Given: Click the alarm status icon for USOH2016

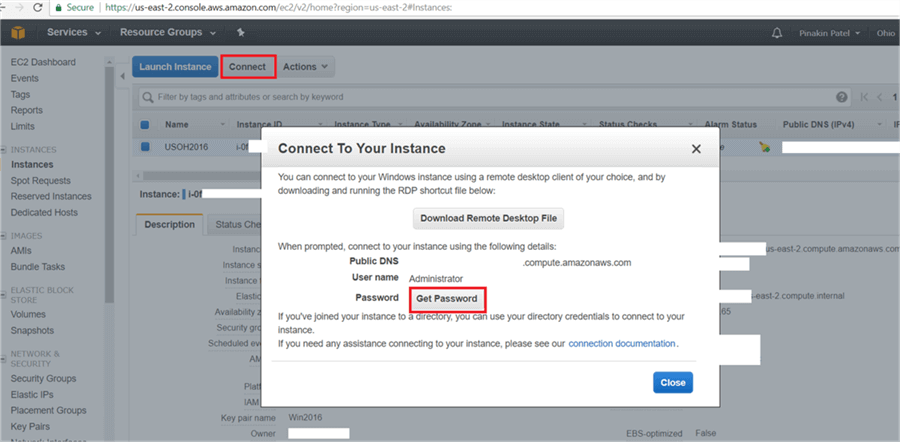Looking at the screenshot, I should coord(764,147).
